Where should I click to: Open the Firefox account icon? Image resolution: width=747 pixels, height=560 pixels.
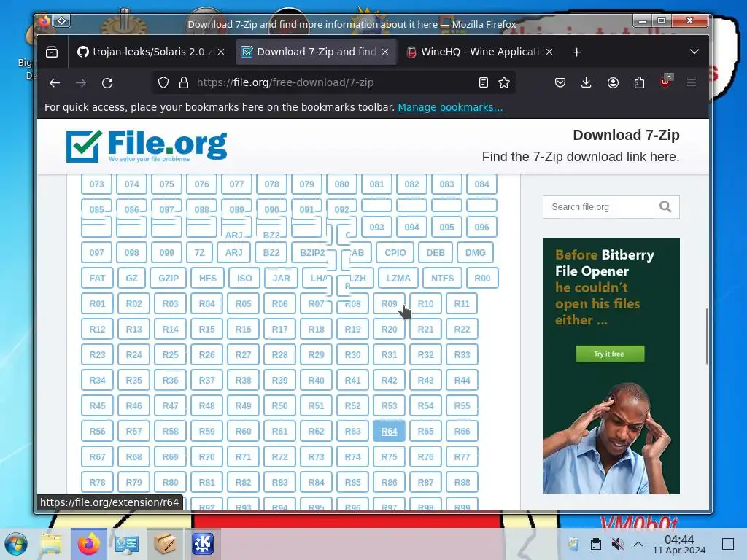pyautogui.click(x=613, y=83)
